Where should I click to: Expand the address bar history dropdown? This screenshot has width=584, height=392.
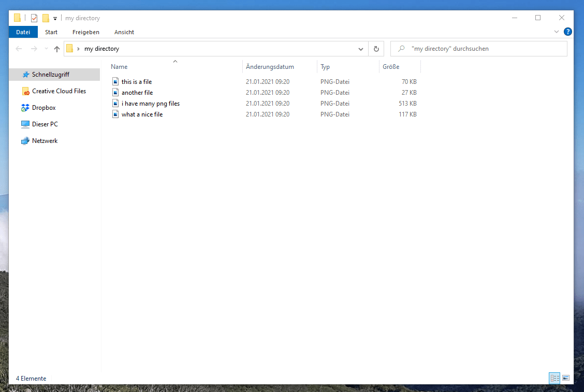[360, 49]
